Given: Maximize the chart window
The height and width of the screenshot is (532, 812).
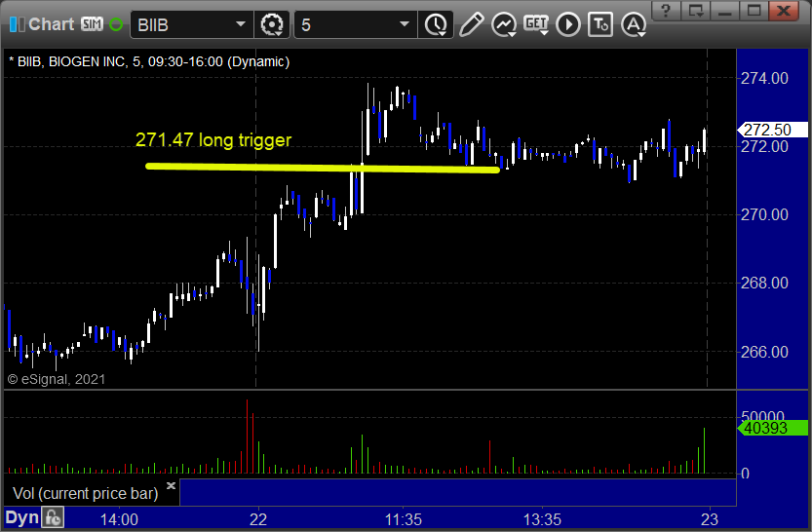Looking at the screenshot, I should tap(754, 11).
